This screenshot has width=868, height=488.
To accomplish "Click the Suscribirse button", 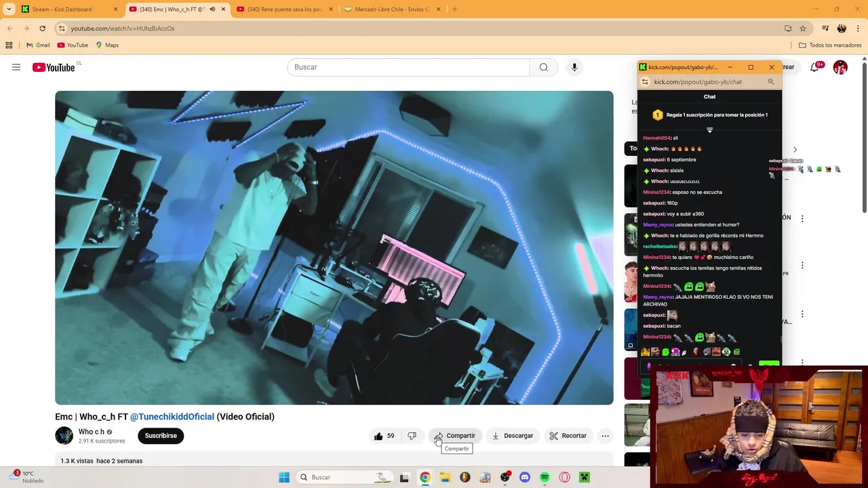I will pos(161,436).
